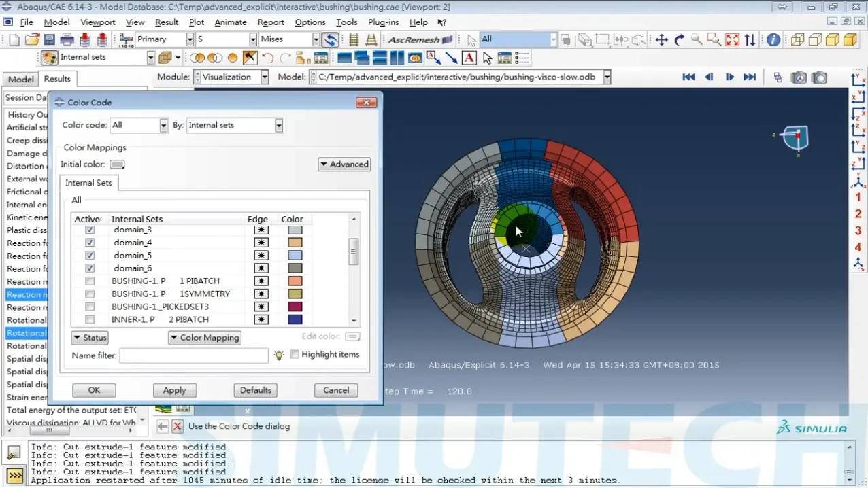Uncheck the domain_3 Active checkbox

click(x=90, y=230)
